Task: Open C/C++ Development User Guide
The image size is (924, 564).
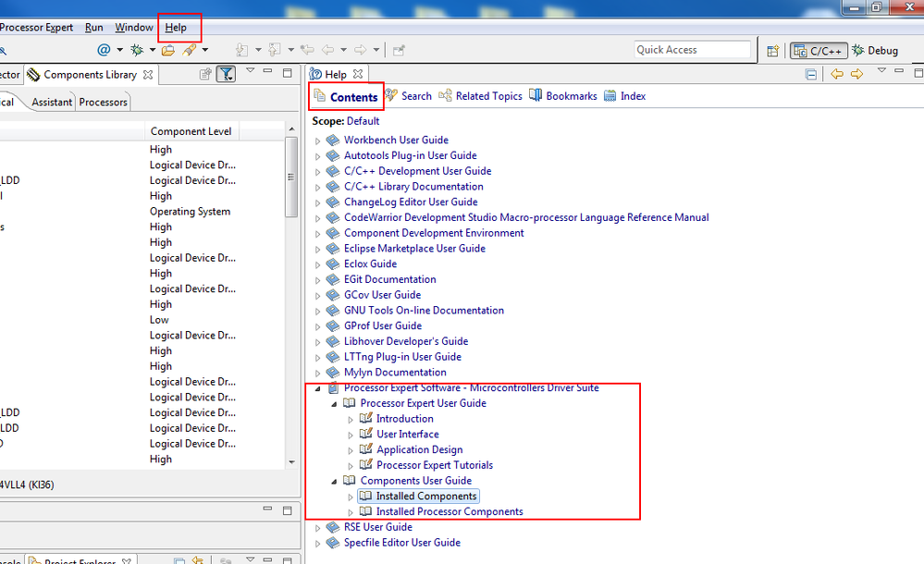Action: (x=417, y=171)
